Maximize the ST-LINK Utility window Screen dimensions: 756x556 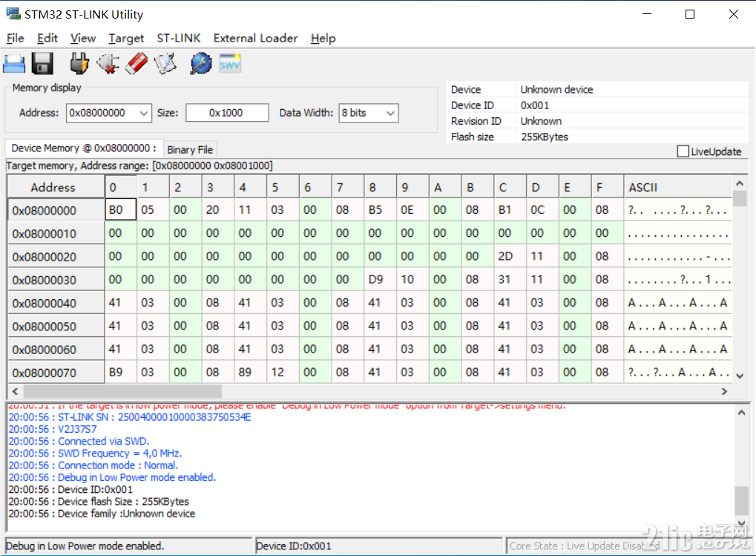(690, 14)
